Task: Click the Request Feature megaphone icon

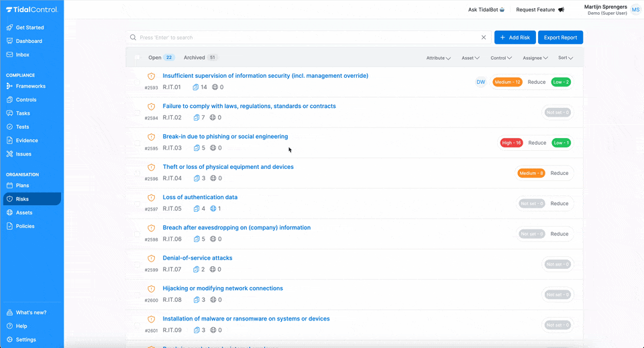Action: point(561,9)
